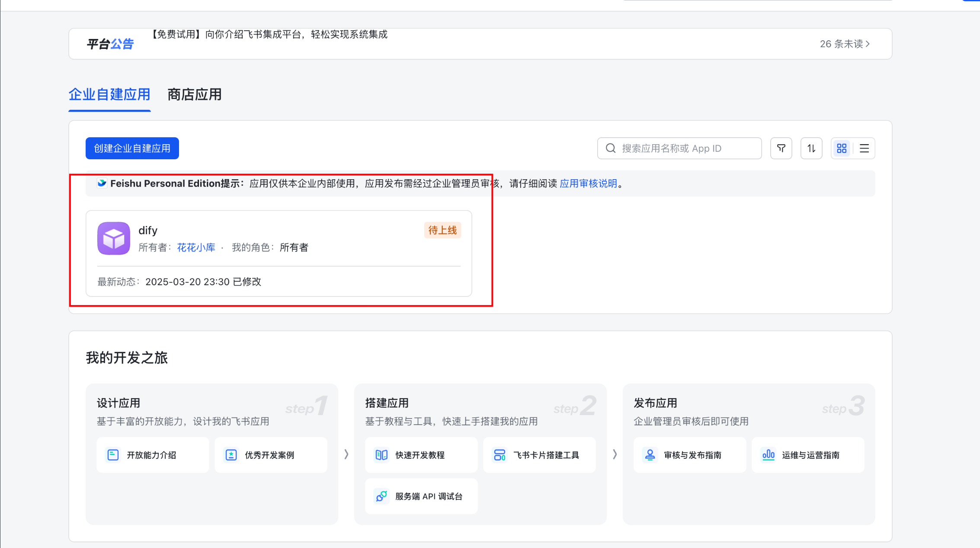Switch to list view layout

point(864,148)
